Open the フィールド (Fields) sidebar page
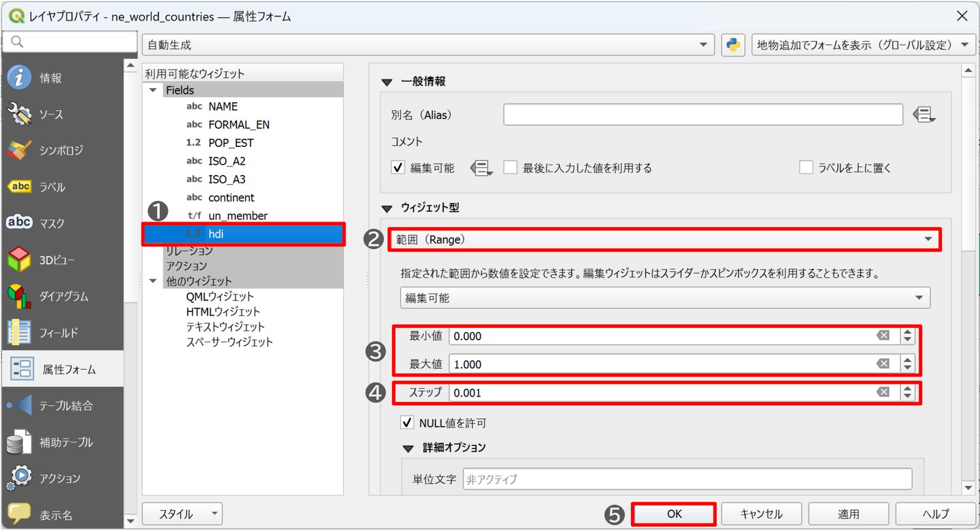Image resolution: width=980 pixels, height=530 pixels. pyautogui.click(x=62, y=333)
